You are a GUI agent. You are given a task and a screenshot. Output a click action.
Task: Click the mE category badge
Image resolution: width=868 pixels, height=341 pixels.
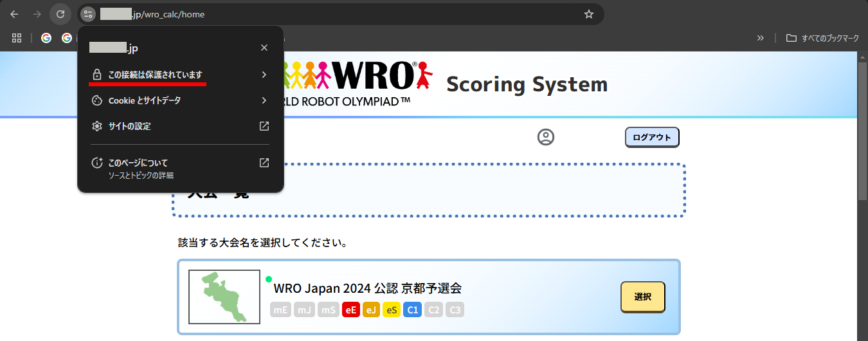click(281, 310)
